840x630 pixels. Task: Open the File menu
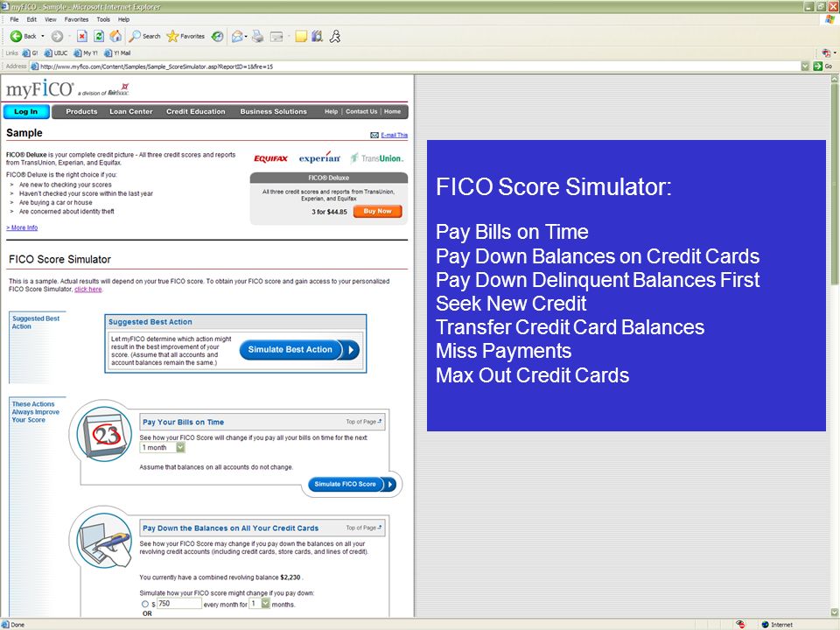[14, 19]
